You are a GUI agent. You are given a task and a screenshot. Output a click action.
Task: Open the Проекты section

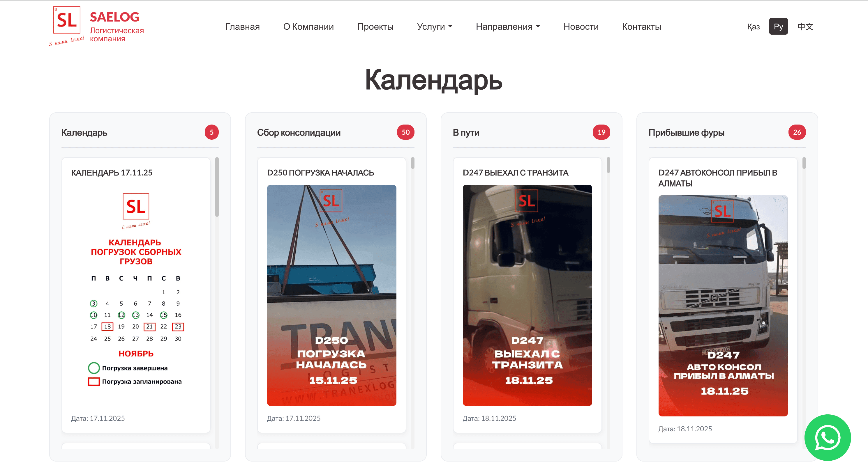click(375, 26)
